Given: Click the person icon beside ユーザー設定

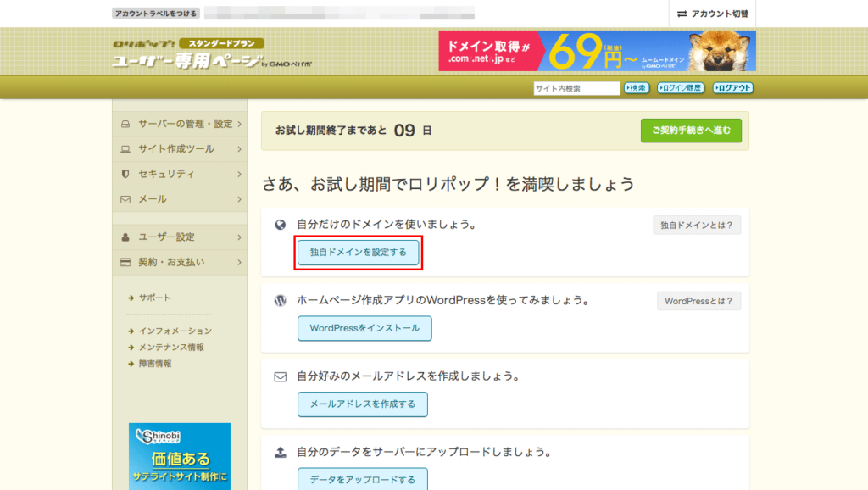Looking at the screenshot, I should [125, 237].
